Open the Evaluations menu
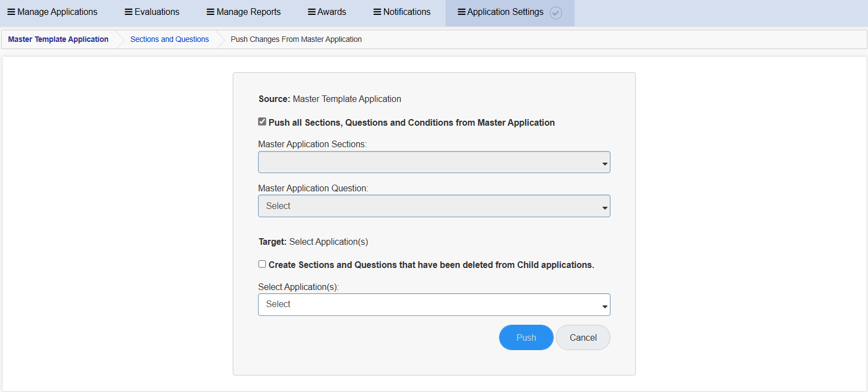 click(x=152, y=12)
